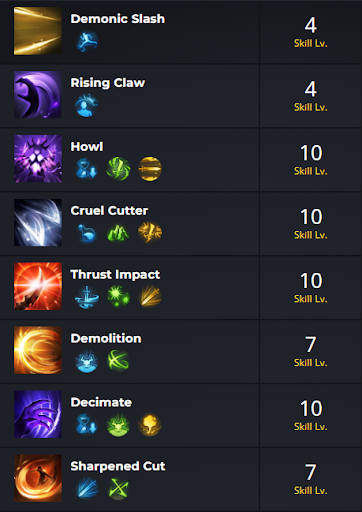The image size is (362, 512).
Task: Select the green mountain tripod under Cruel Cutter
Action: click(118, 233)
